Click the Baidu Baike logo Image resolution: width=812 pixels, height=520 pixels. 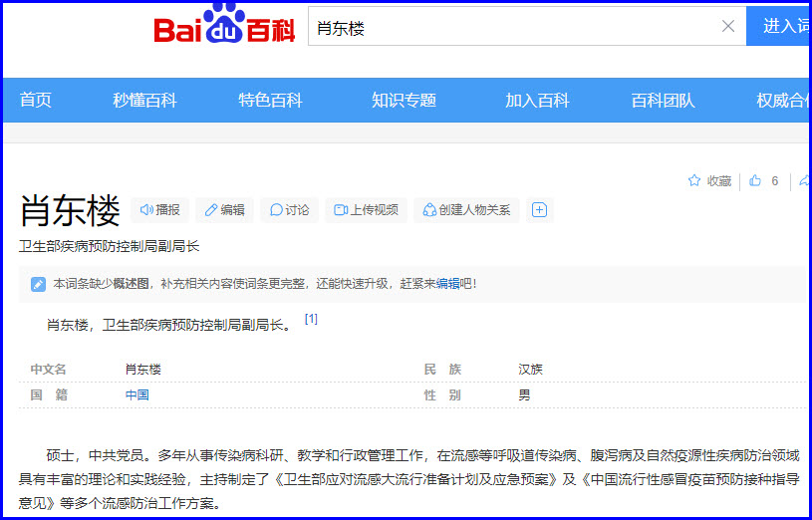pos(224,27)
